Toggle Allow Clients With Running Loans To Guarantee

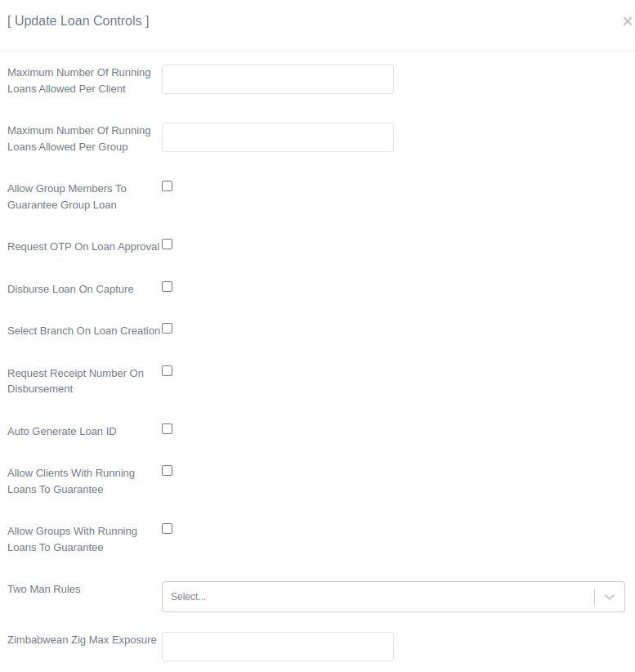click(x=167, y=471)
